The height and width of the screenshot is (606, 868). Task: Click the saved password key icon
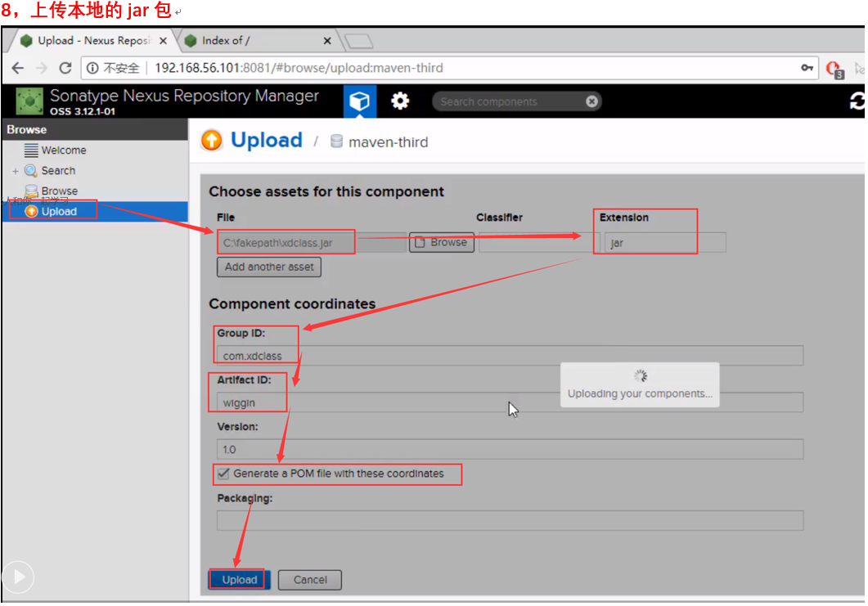(807, 68)
